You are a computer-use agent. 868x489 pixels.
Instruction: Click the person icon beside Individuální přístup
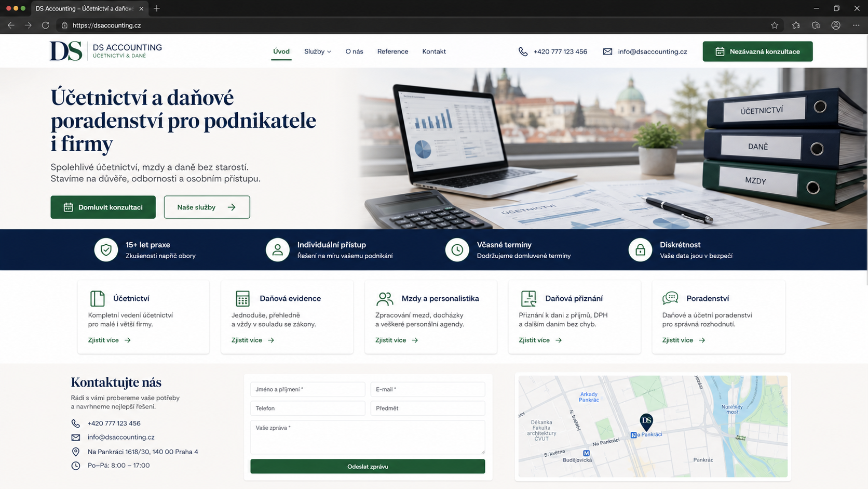[278, 250]
